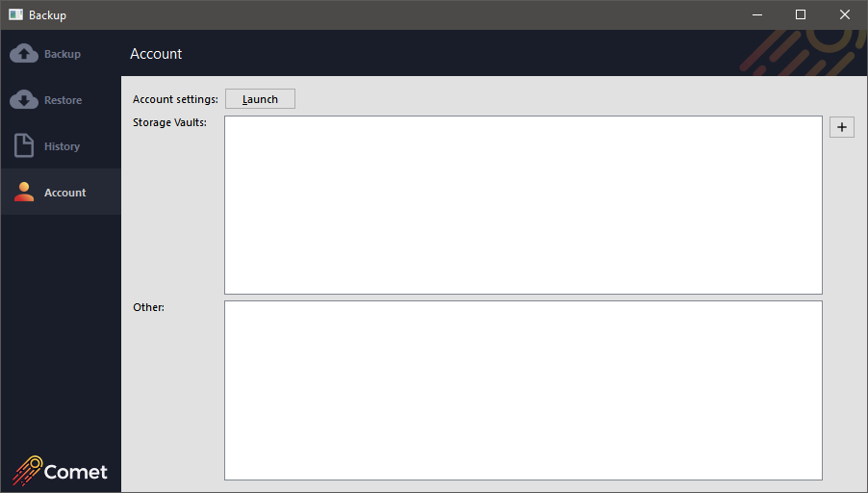Click the "Storage Vaults:" label text
The height and width of the screenshot is (493, 868).
pos(169,122)
